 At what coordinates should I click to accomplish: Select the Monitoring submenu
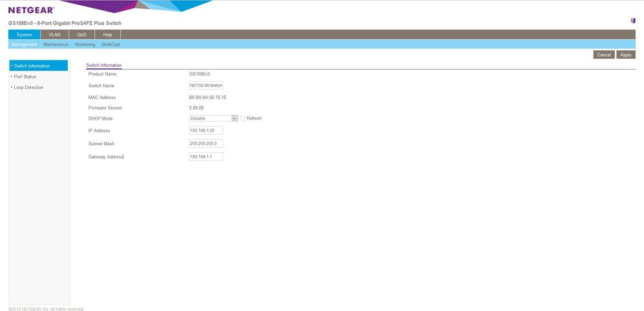(85, 45)
